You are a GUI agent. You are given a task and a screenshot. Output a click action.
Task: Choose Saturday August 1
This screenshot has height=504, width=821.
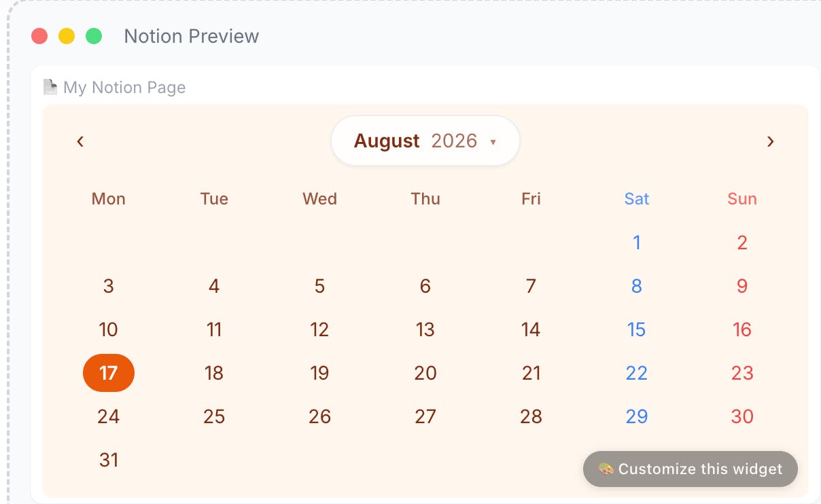click(637, 242)
